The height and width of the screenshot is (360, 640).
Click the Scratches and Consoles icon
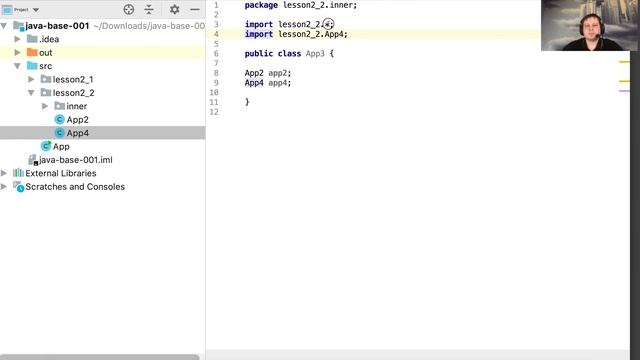tap(18, 187)
